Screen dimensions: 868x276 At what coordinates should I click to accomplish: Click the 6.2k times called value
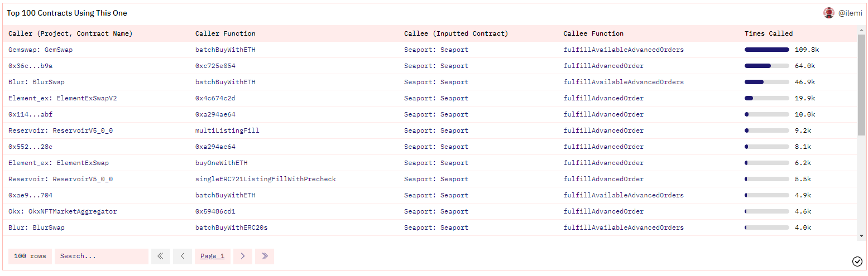[x=803, y=163]
